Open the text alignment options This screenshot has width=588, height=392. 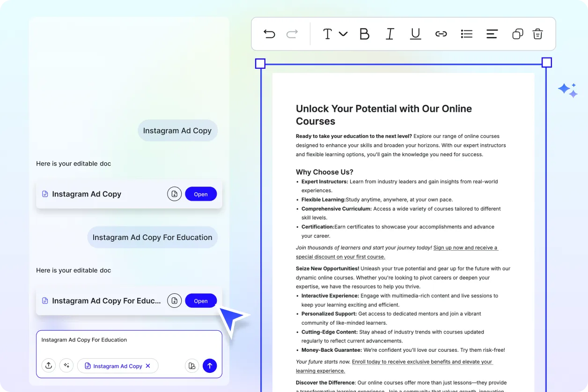pos(492,34)
